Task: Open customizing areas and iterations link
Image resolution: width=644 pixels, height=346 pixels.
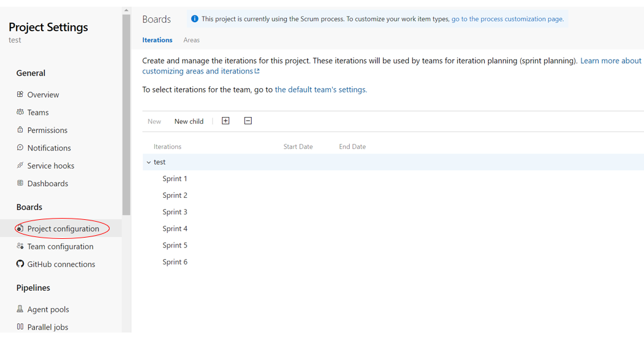Action: (x=201, y=71)
